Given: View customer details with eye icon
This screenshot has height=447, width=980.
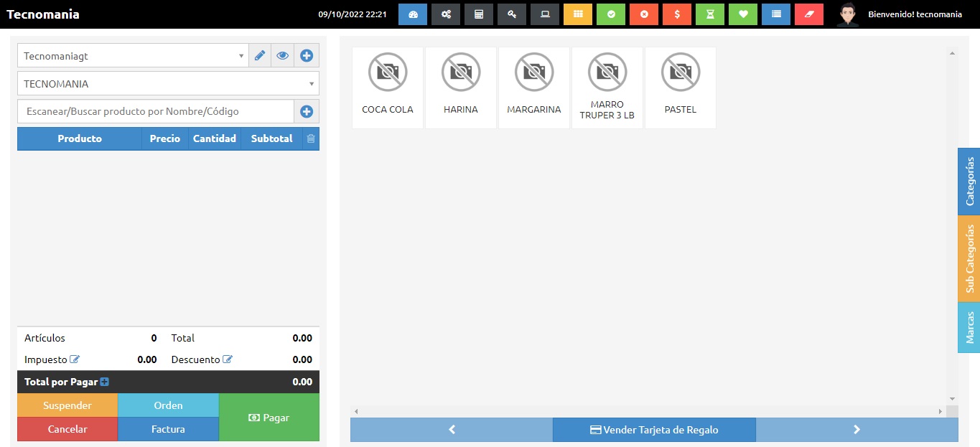Looking at the screenshot, I should pos(283,55).
